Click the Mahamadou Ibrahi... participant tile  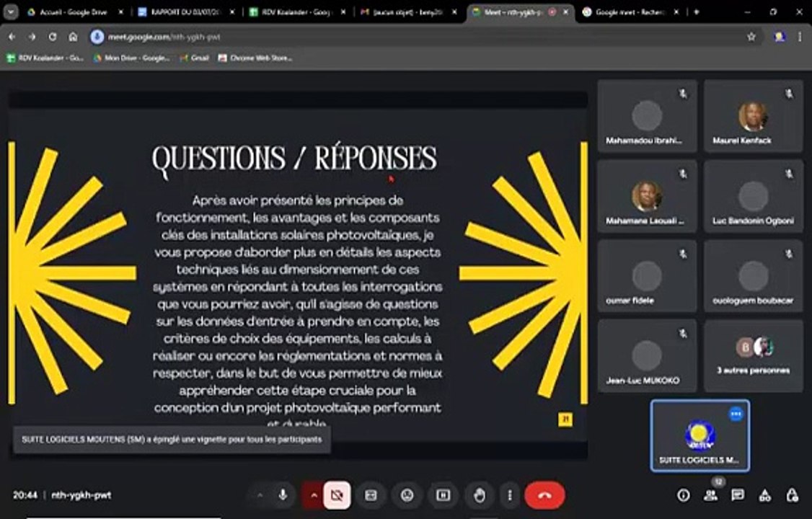tap(647, 116)
